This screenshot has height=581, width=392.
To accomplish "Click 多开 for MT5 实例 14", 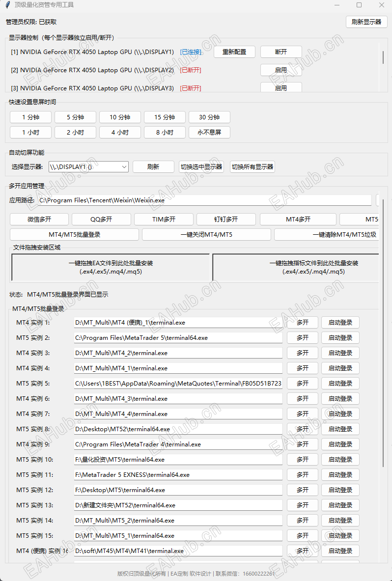I will (303, 520).
